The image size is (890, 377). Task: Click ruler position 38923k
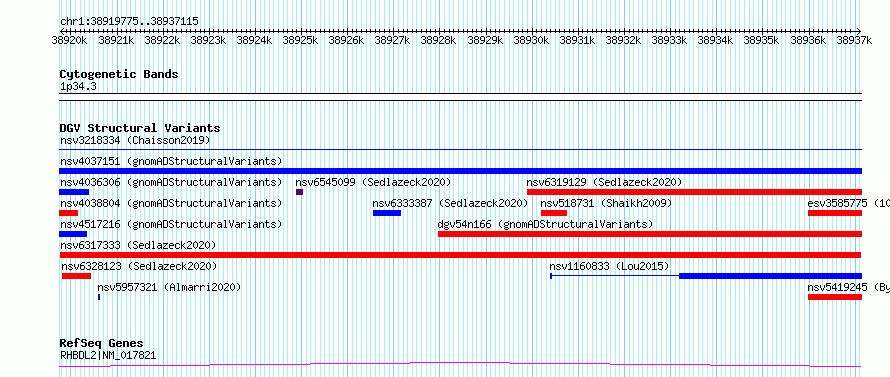point(208,40)
